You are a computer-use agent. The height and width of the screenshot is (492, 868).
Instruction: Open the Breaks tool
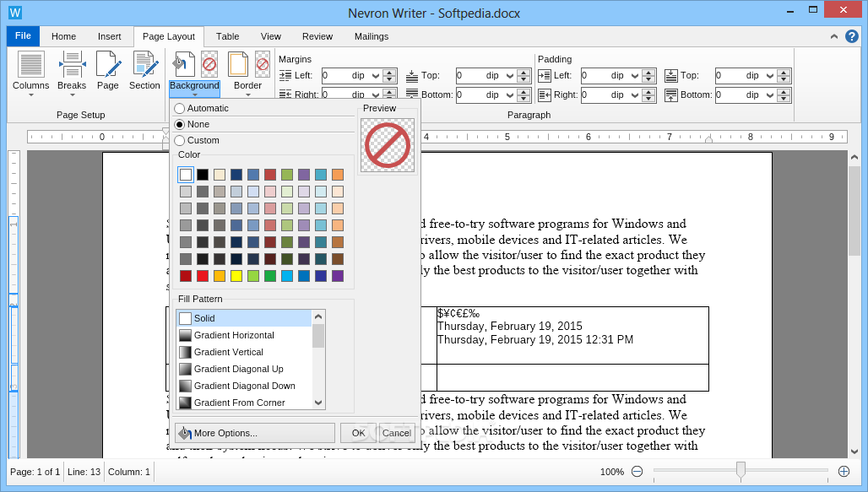coord(72,73)
